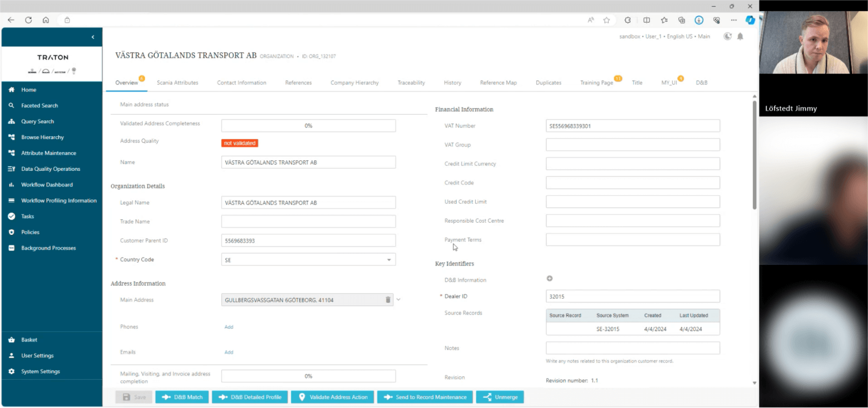Open the Duplicates tab

(x=549, y=83)
